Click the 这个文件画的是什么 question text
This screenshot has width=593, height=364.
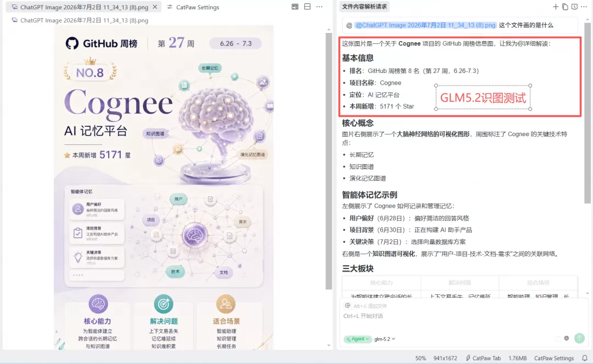point(525,25)
